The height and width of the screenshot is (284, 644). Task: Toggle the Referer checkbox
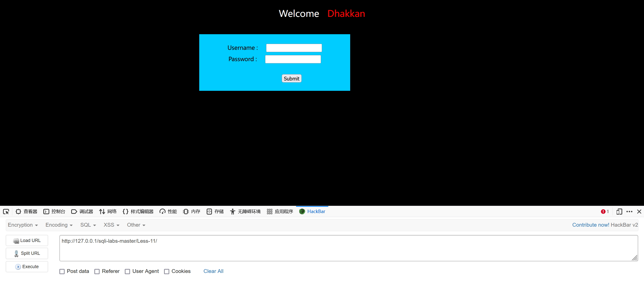(x=97, y=271)
